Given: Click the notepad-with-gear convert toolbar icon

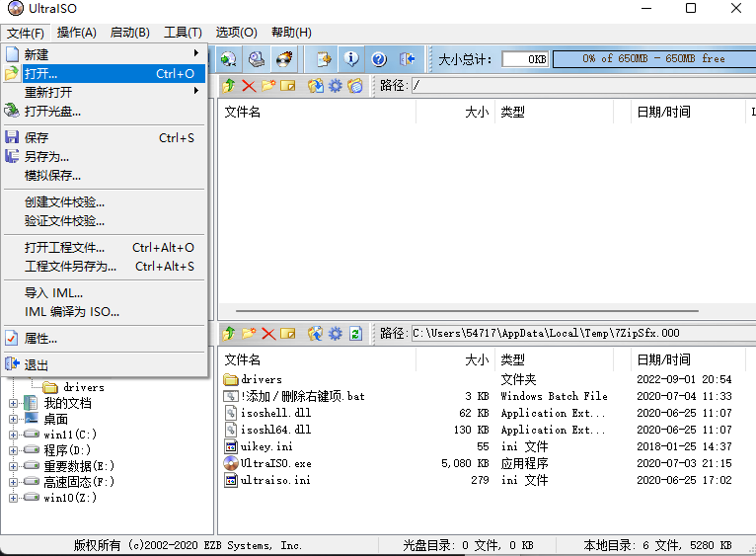Looking at the screenshot, I should pyautogui.click(x=324, y=59).
